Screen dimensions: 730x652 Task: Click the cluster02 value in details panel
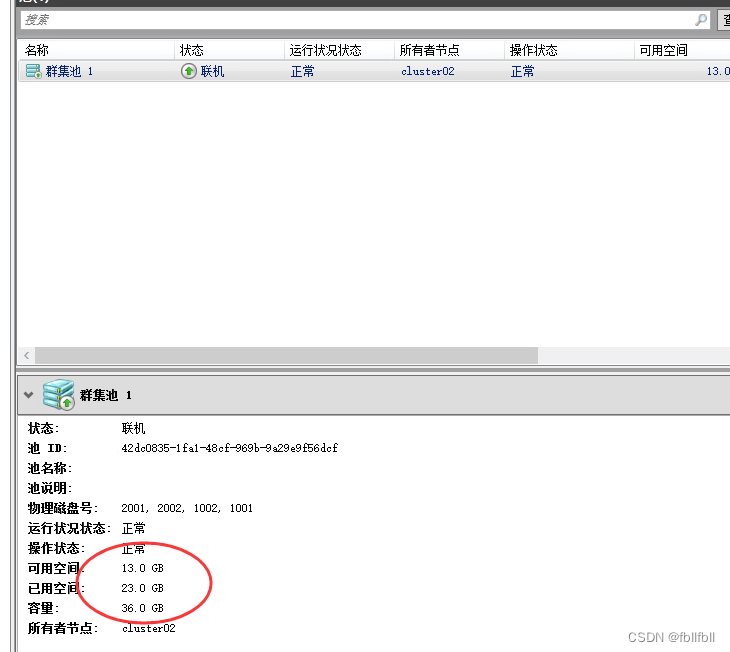tap(149, 628)
